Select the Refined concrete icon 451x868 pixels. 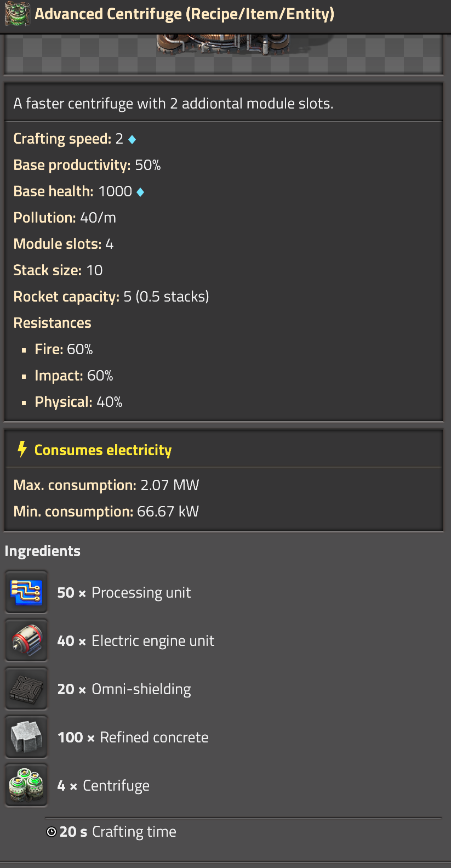(26, 737)
